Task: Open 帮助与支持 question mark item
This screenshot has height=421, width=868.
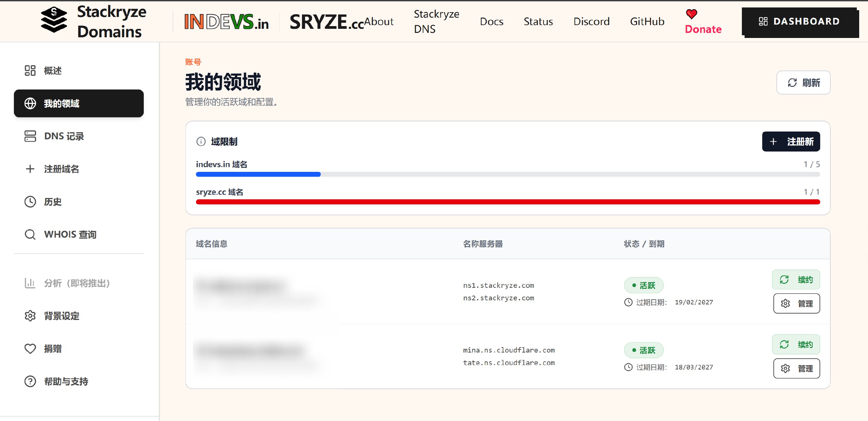Action: (x=66, y=381)
